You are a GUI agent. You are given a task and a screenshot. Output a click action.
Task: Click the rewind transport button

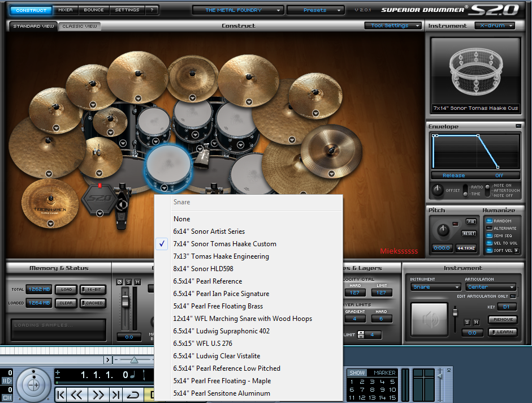tap(77, 395)
